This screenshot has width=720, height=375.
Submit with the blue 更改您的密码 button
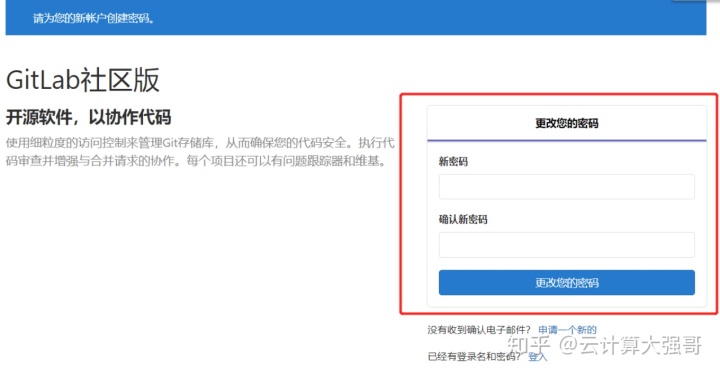click(567, 282)
